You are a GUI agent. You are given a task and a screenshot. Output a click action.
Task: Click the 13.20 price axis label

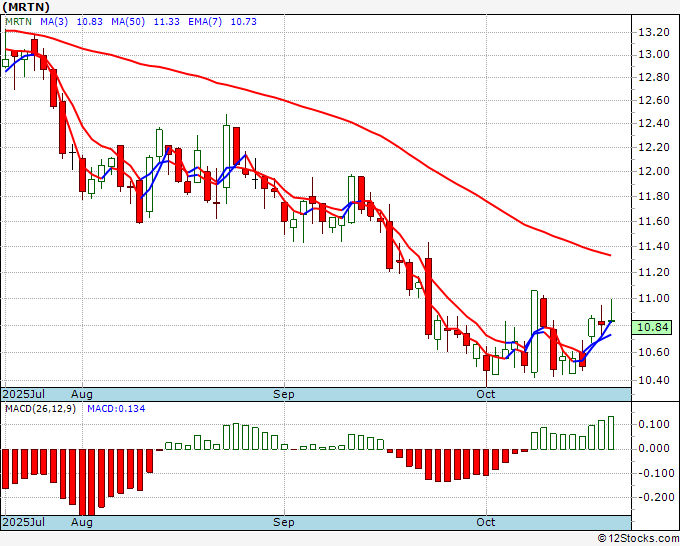click(x=654, y=32)
